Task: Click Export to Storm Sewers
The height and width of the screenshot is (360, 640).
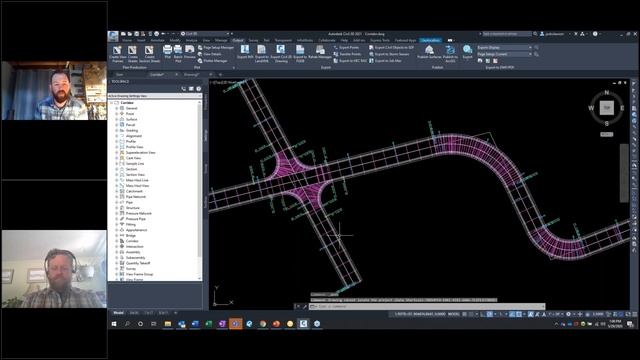Action: click(389, 54)
